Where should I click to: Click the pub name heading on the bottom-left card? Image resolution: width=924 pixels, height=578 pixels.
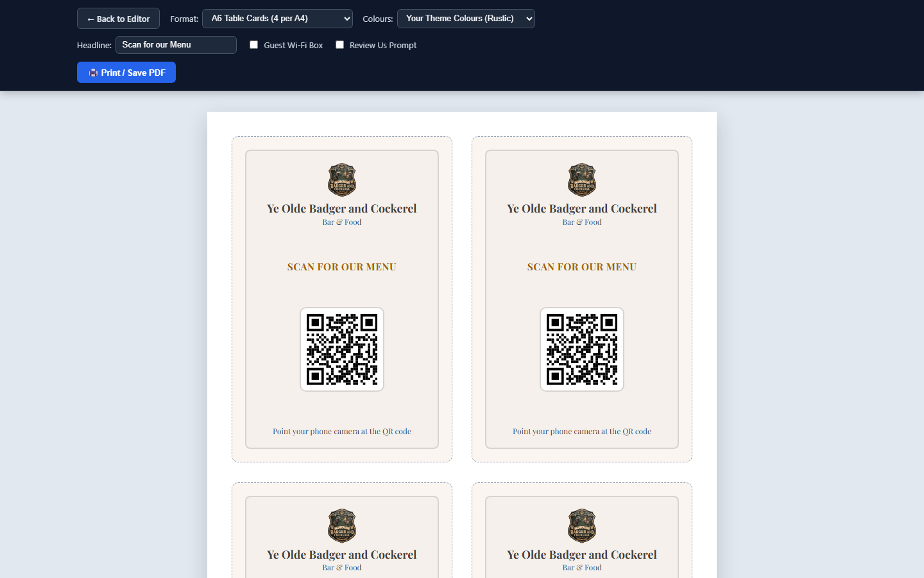click(342, 555)
